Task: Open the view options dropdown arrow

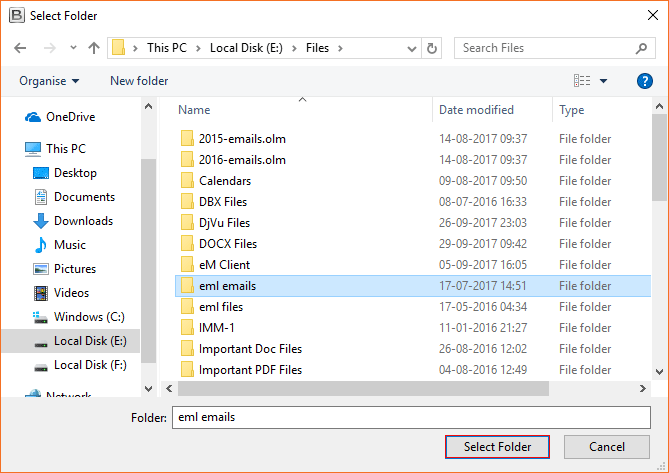Action: (603, 81)
